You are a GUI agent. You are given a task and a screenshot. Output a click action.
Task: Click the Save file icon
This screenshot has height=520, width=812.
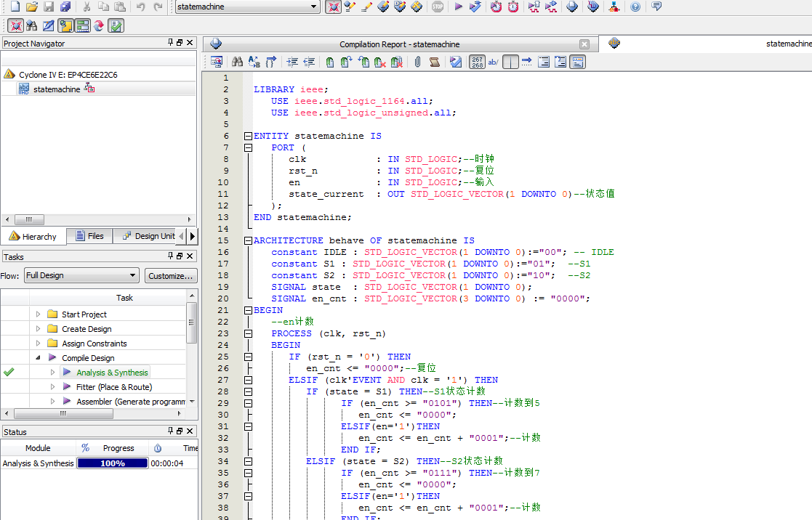coord(49,7)
